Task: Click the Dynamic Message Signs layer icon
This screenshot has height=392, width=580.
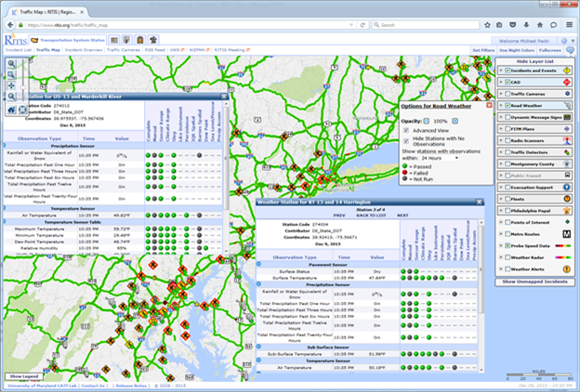Action: 567,117
